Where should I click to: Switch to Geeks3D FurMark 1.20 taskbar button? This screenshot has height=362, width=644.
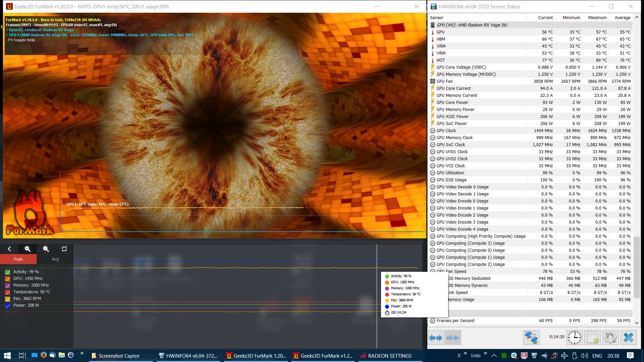(256, 356)
